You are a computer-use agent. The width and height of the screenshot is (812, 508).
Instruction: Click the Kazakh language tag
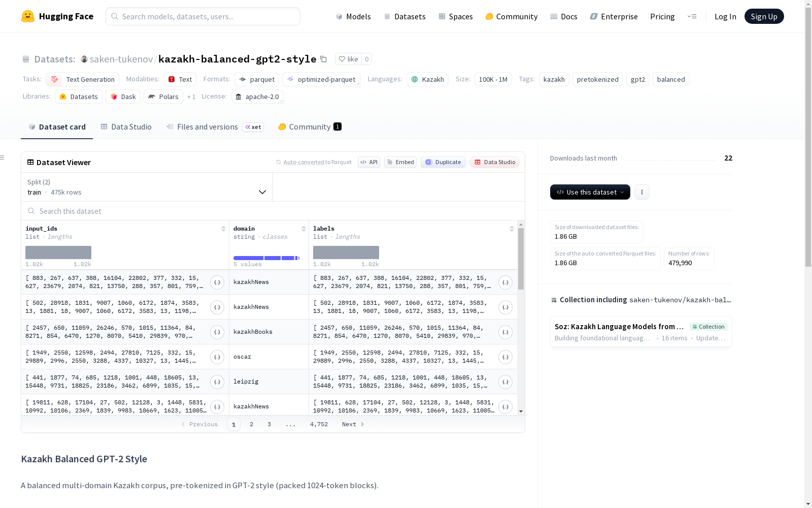pyautogui.click(x=427, y=79)
